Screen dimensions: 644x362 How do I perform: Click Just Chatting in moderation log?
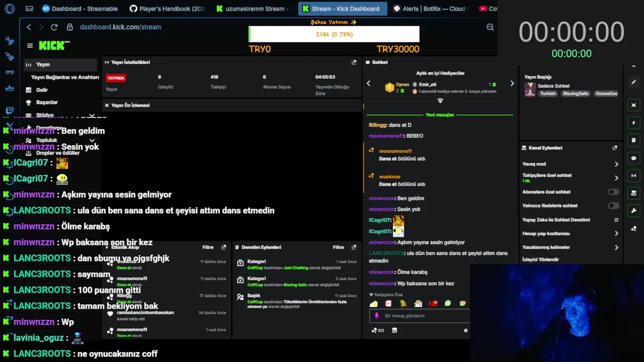pyautogui.click(x=295, y=268)
